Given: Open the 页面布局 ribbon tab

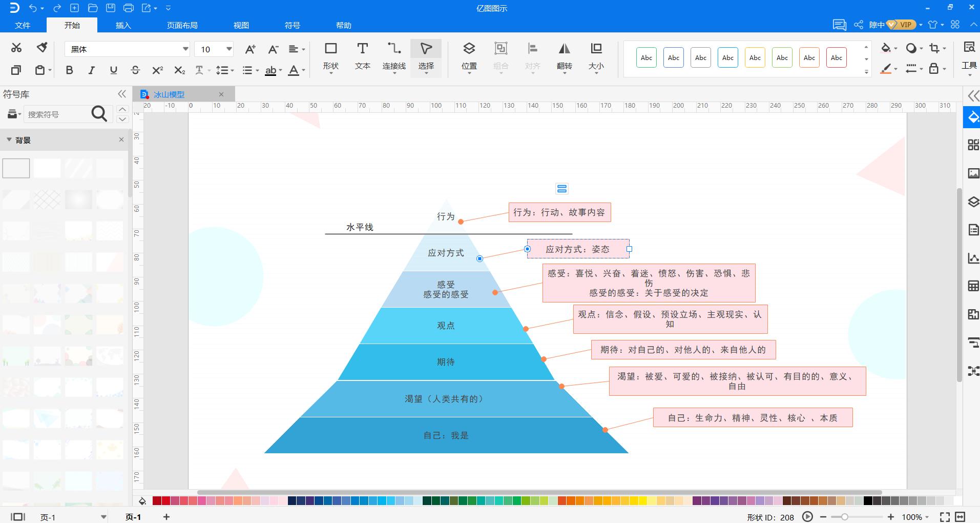Looking at the screenshot, I should (x=182, y=25).
